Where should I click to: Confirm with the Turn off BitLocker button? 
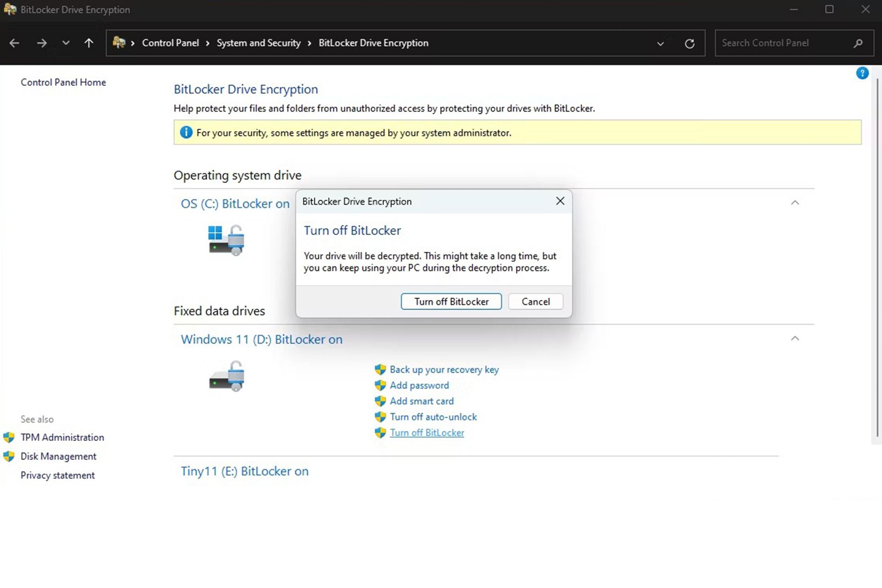[451, 301]
